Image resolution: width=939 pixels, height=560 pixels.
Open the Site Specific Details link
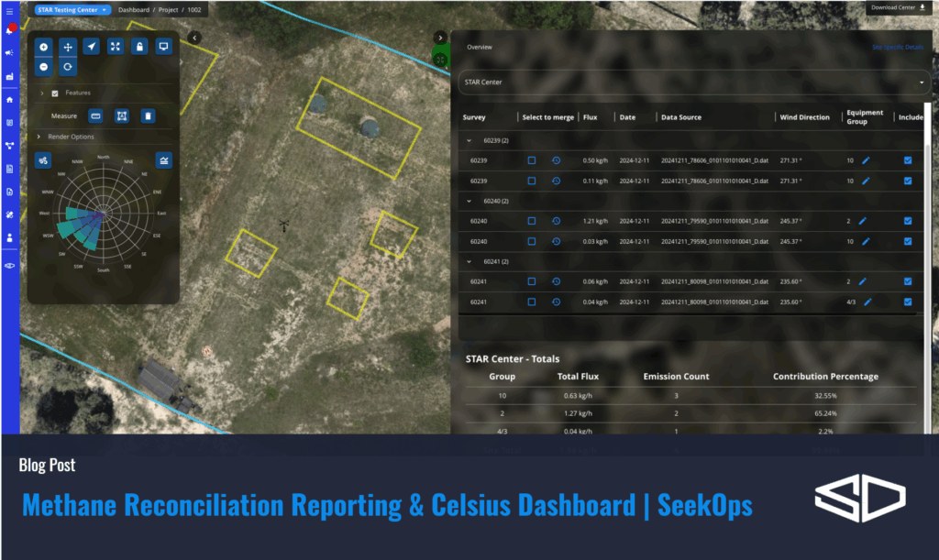click(x=897, y=47)
